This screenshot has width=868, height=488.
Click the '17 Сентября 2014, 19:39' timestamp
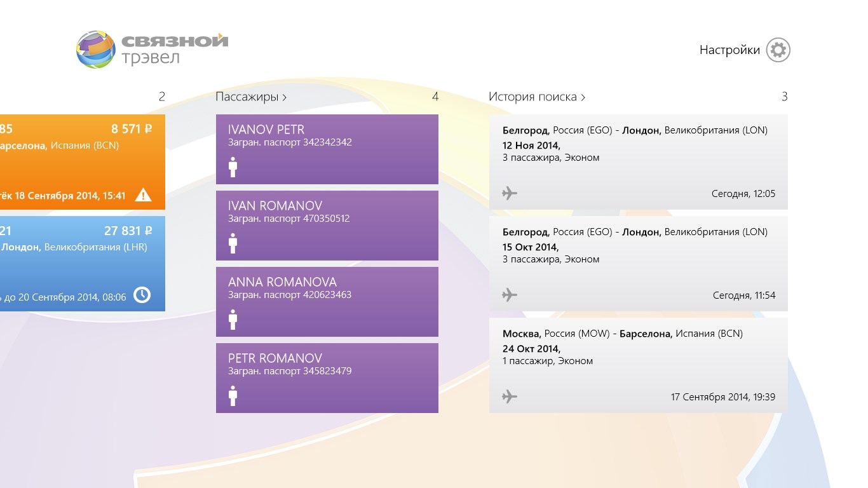[x=723, y=397]
